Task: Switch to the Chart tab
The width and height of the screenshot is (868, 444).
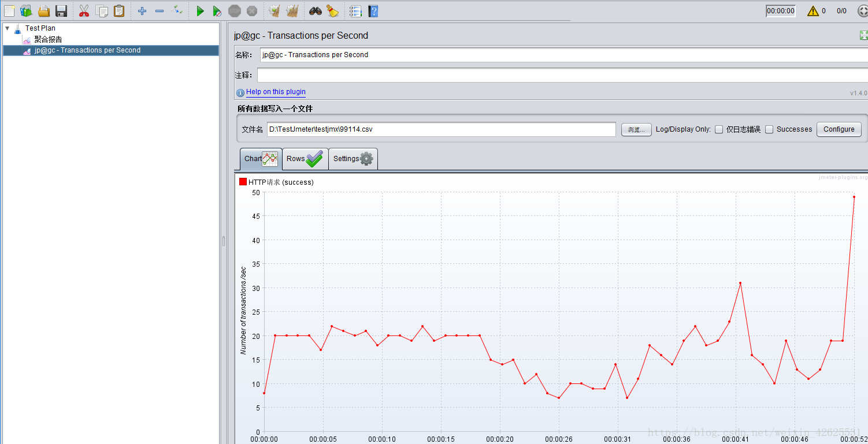Action: 261,159
